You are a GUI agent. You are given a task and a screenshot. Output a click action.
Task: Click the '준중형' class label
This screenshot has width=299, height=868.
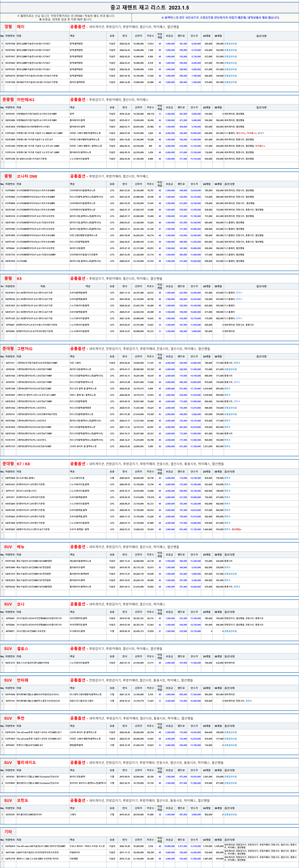click(x=8, y=100)
